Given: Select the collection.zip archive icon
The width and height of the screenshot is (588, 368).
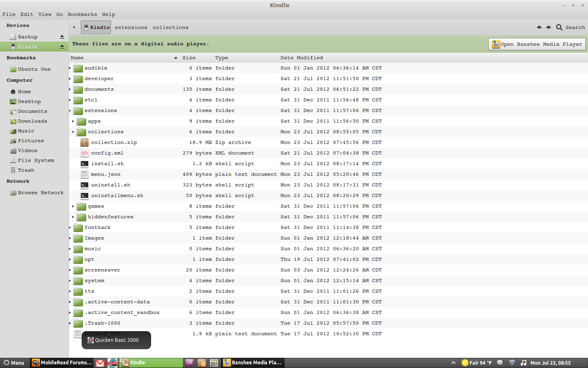Looking at the screenshot, I should pyautogui.click(x=85, y=142).
